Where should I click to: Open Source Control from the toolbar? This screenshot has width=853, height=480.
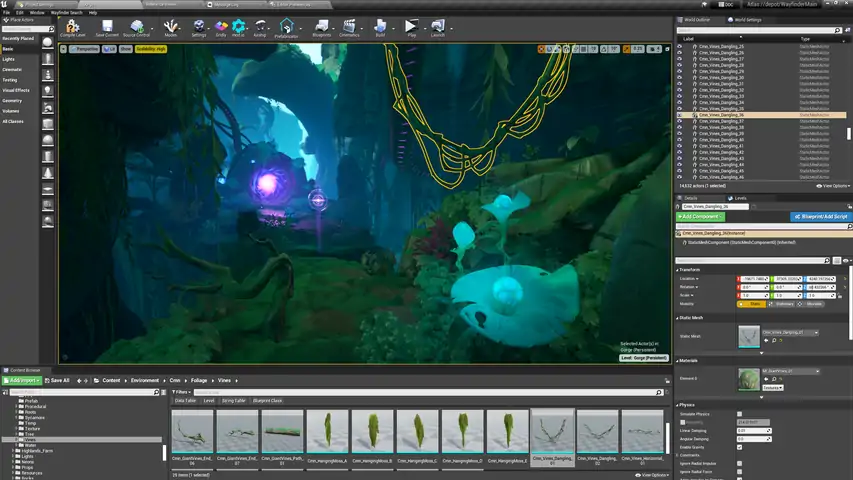[136, 27]
